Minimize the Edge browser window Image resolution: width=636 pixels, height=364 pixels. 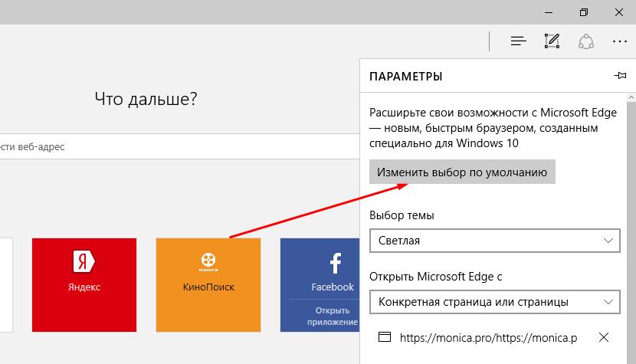[549, 12]
